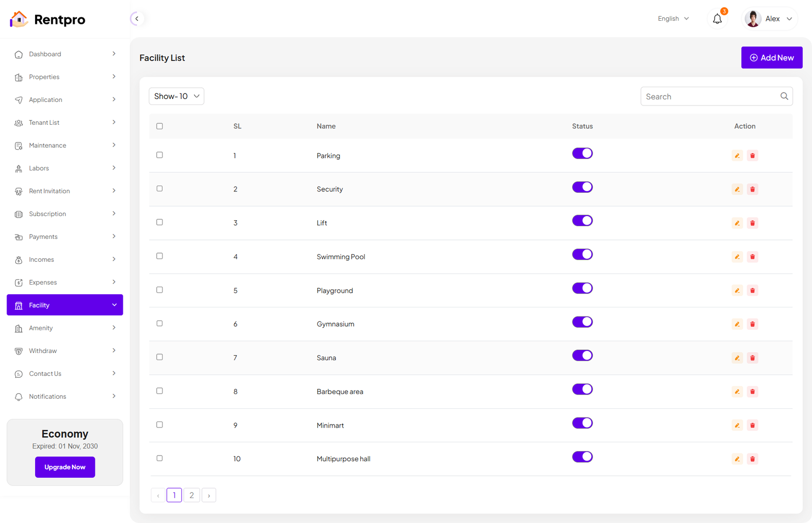Edit the Gymnasium facility entry
This screenshot has height=523, width=812.
click(x=737, y=324)
